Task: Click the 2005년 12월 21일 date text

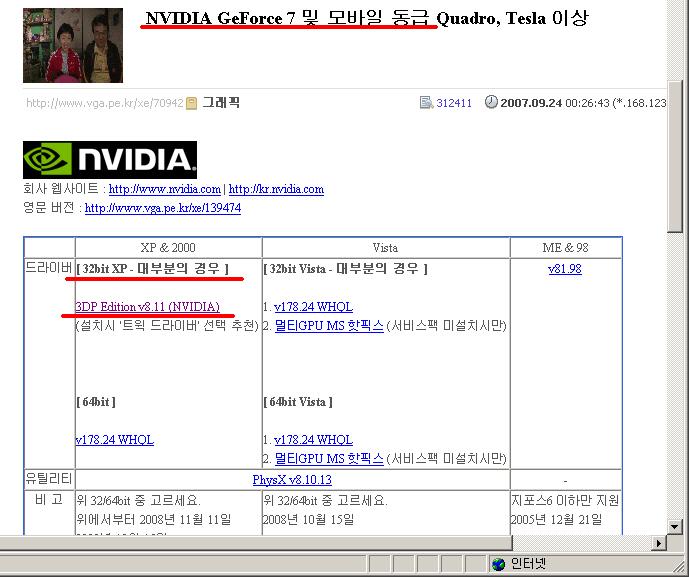Action: [x=556, y=519]
